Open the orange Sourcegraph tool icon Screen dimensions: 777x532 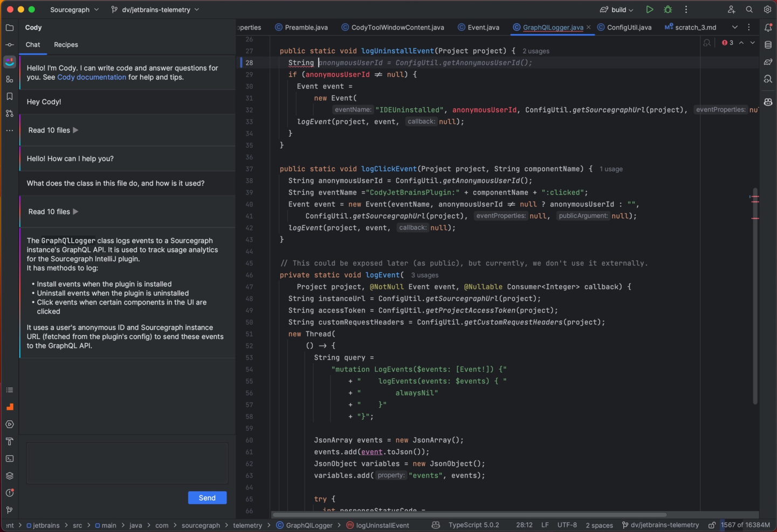click(9, 407)
